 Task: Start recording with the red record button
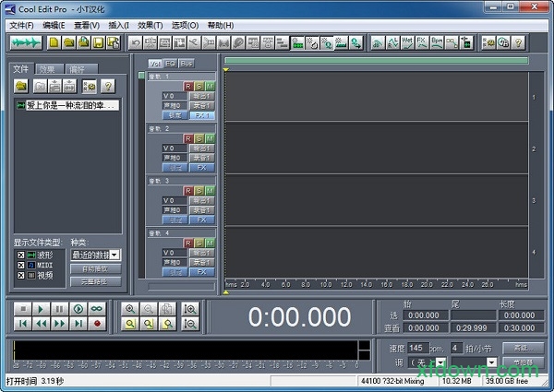[x=97, y=324]
